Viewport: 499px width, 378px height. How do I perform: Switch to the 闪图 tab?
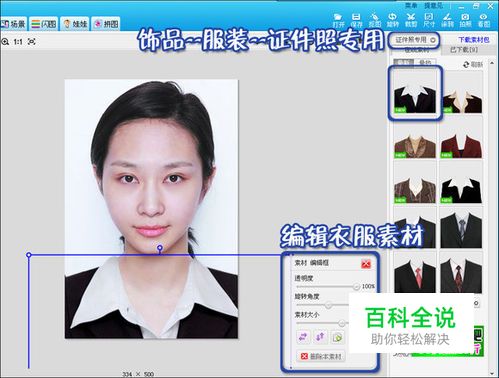click(x=44, y=24)
